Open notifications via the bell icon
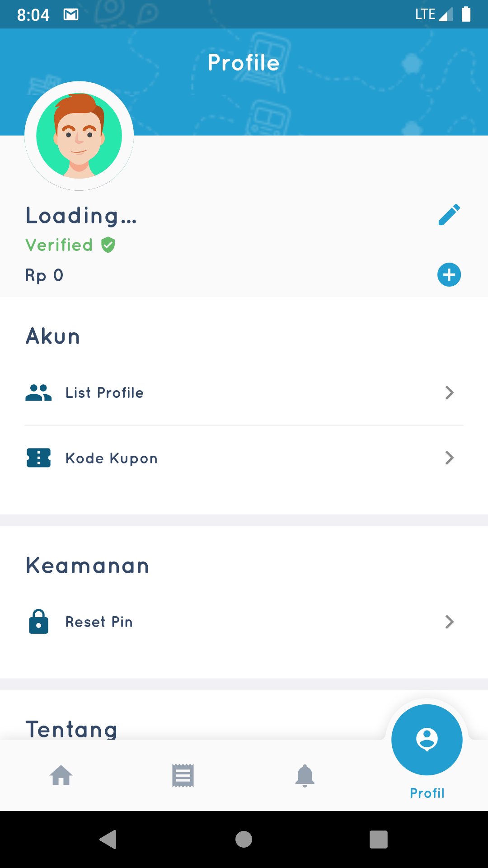This screenshot has height=868, width=488. coord(305,775)
